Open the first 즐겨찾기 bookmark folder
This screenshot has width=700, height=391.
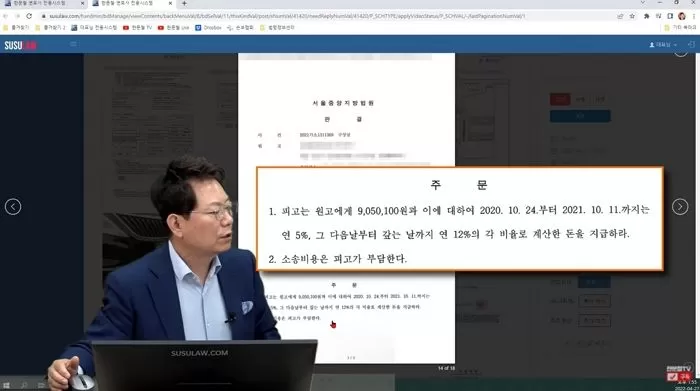pyautogui.click(x=16, y=28)
